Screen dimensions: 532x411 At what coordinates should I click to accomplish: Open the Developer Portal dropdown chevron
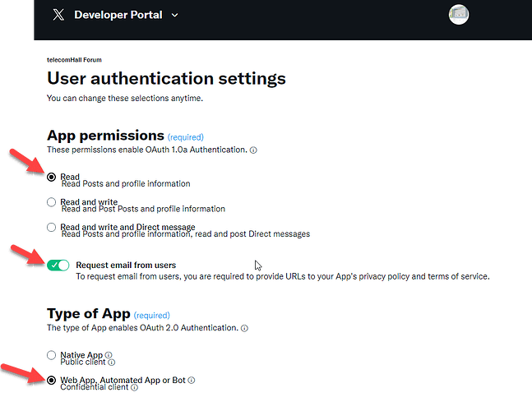174,16
